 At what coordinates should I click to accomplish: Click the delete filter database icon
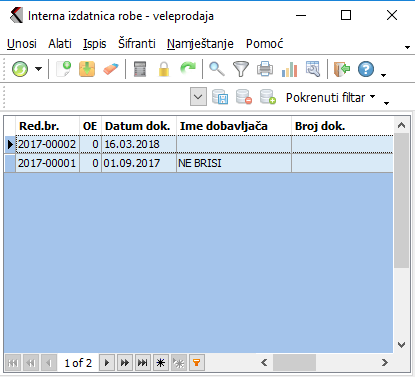244,97
